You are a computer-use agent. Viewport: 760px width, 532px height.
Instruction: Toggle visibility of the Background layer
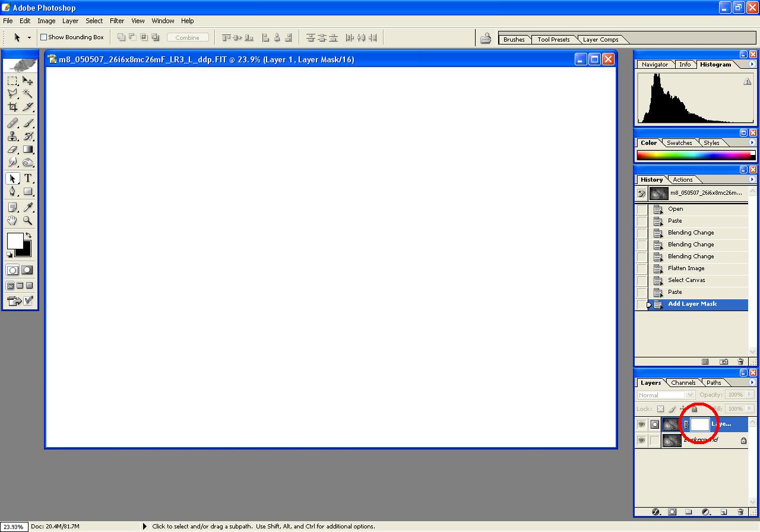[641, 441]
